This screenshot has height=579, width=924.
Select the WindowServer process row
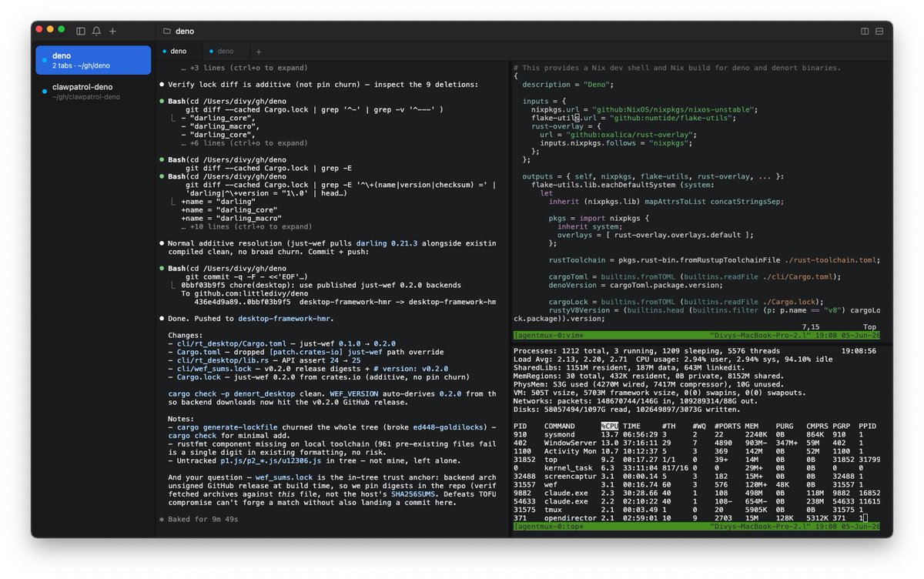(x=698, y=443)
